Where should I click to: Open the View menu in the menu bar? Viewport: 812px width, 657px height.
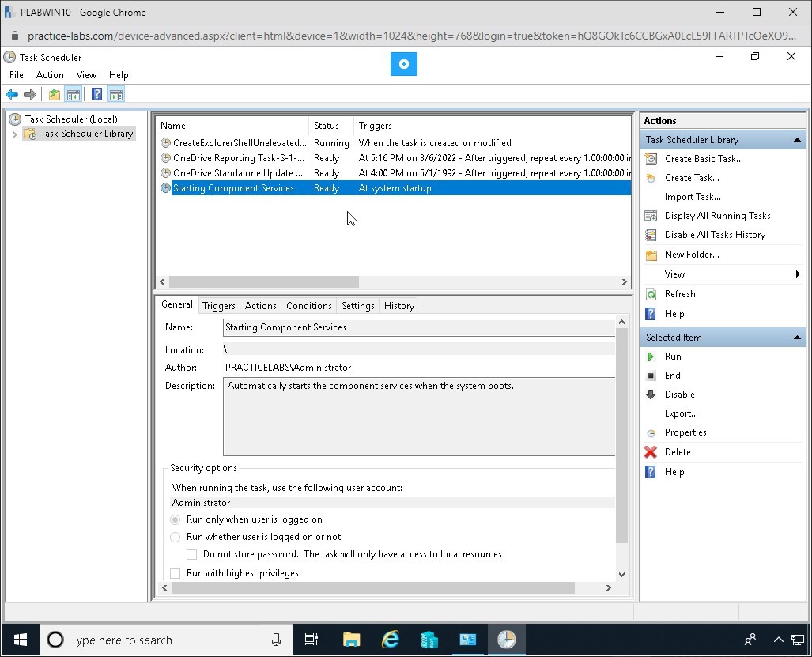coord(86,75)
